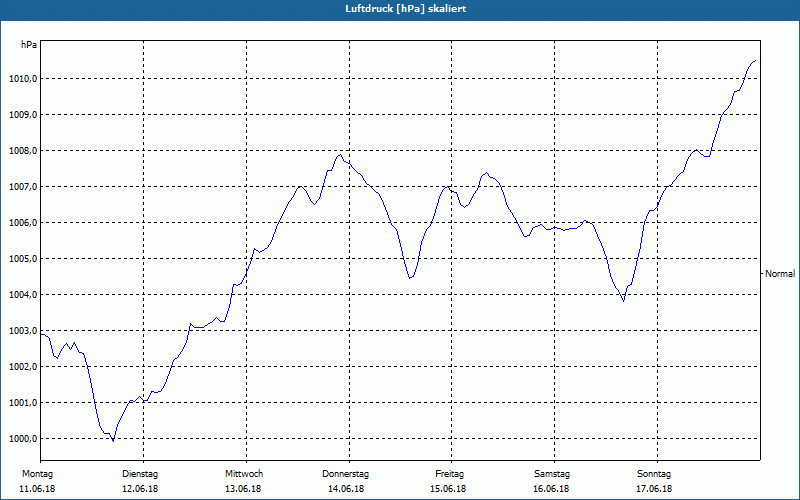The height and width of the screenshot is (500, 800).
Task: Click the "hPa" axis unit label
Action: 29,45
